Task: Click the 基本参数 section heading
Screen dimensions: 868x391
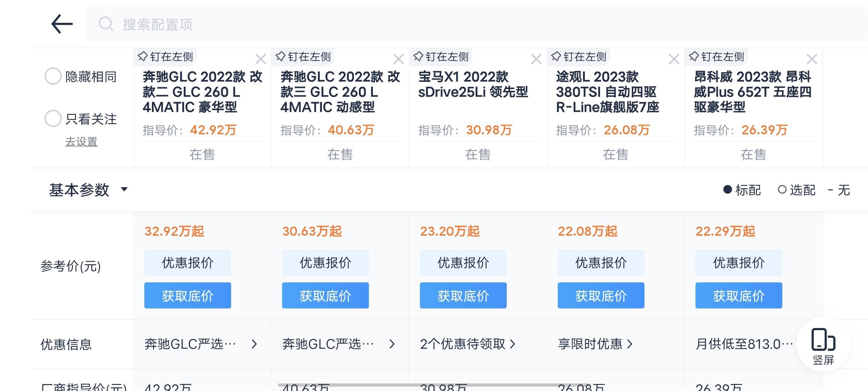Action: coord(79,190)
